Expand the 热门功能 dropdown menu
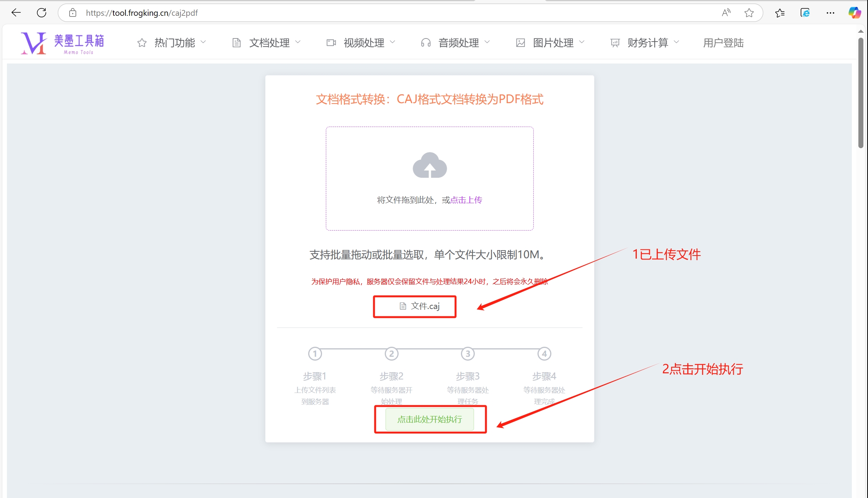Screen dimensions: 868x498 pos(172,43)
